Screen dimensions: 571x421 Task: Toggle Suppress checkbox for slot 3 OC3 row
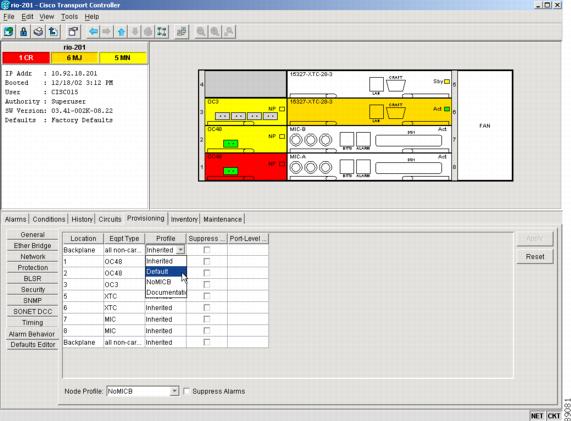click(207, 284)
